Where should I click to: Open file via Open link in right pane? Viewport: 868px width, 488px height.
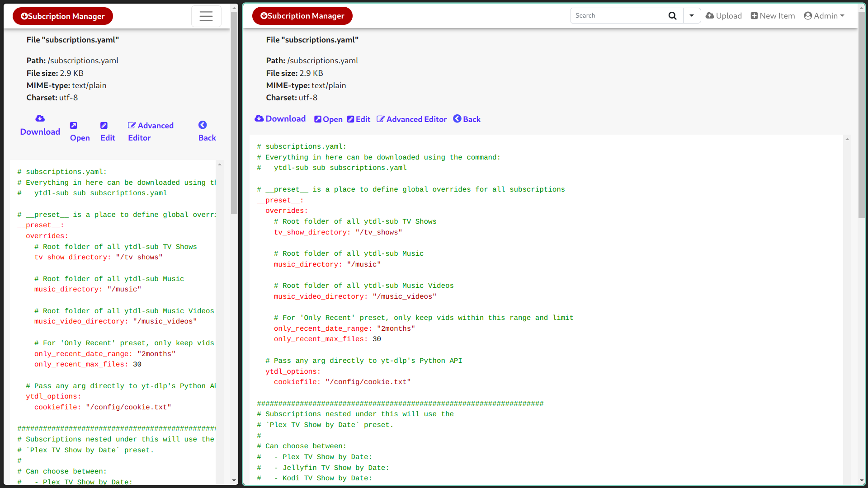point(329,119)
